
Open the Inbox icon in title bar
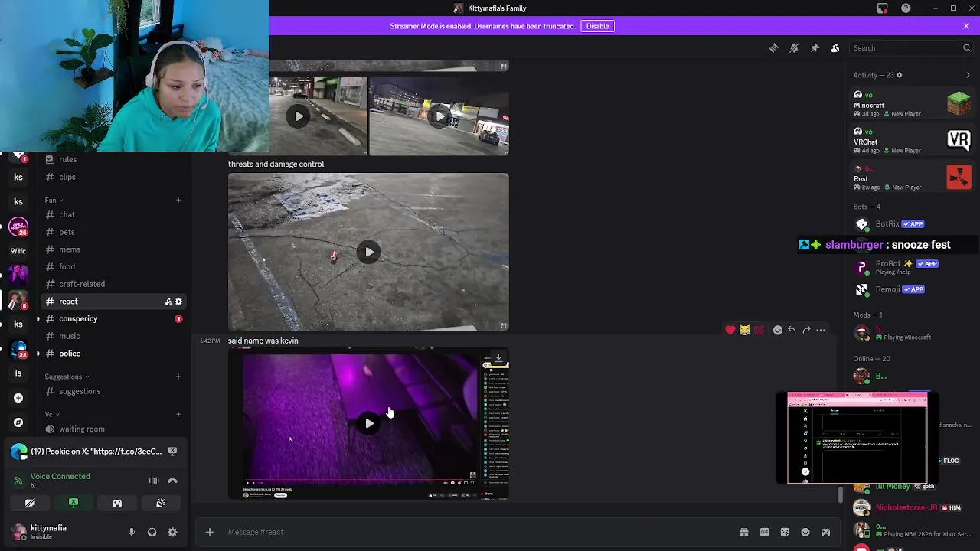pos(883,8)
